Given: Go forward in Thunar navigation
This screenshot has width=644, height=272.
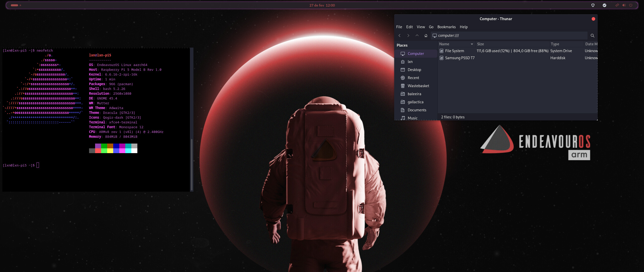Looking at the screenshot, I should [408, 36].
